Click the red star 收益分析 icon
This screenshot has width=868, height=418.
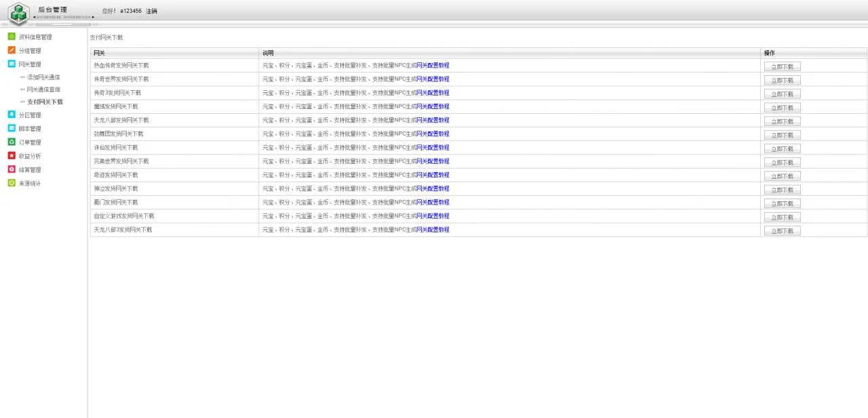pyautogui.click(x=12, y=156)
